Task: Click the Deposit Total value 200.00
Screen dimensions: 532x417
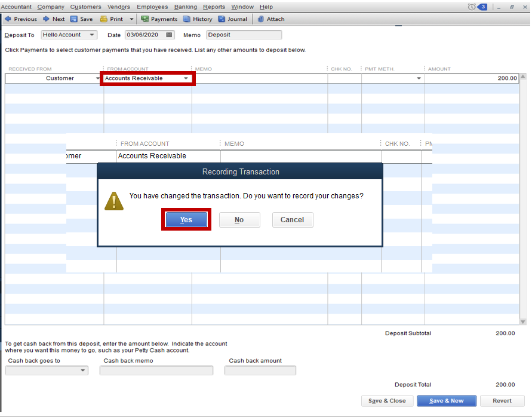Action: (x=505, y=384)
